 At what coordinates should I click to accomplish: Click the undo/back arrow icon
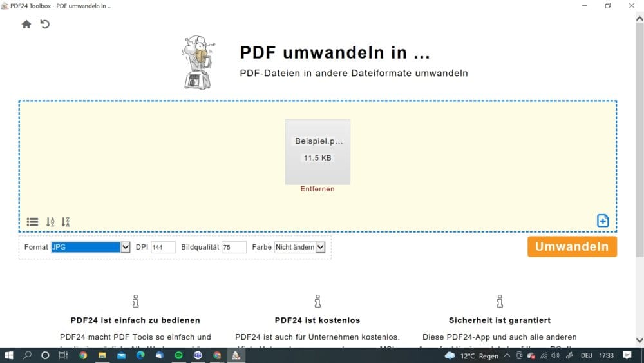45,25
